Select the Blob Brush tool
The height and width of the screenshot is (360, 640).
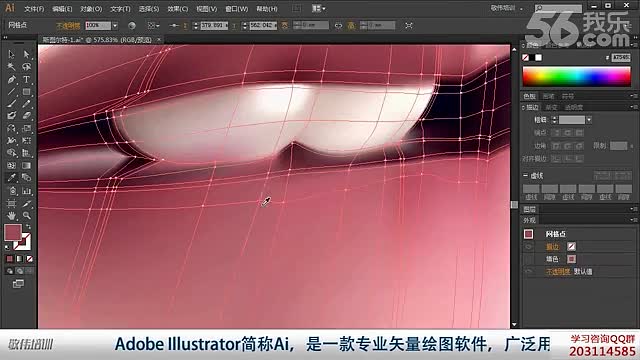pos(11,116)
